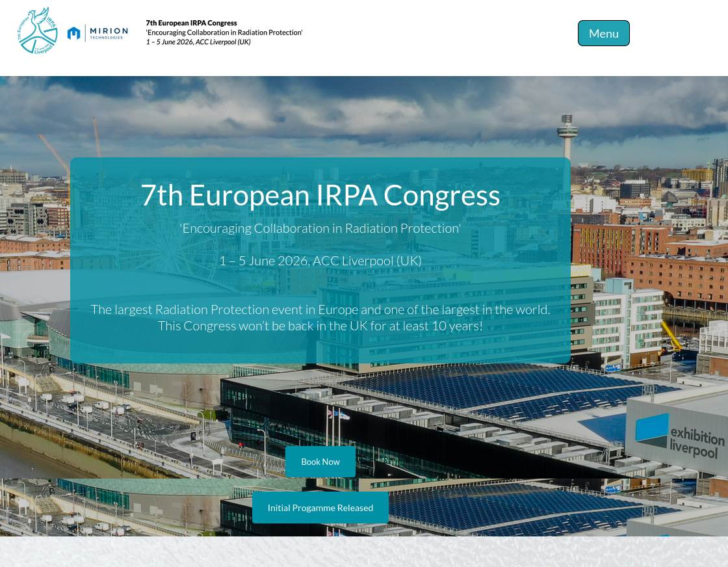Click the Mirion Technologies wordmark
Image resolution: width=728 pixels, height=567 pixels.
[x=108, y=33]
